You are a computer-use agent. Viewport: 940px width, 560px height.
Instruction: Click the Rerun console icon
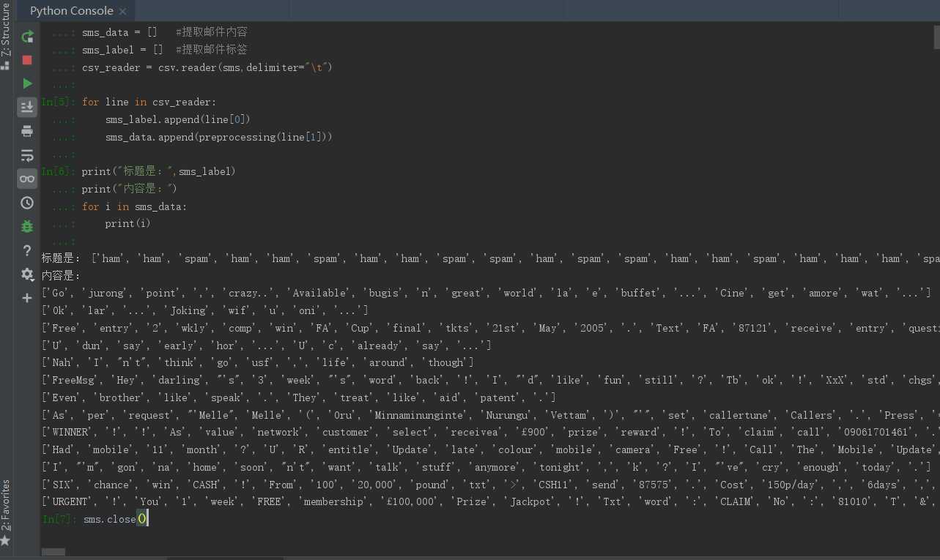coord(27,37)
